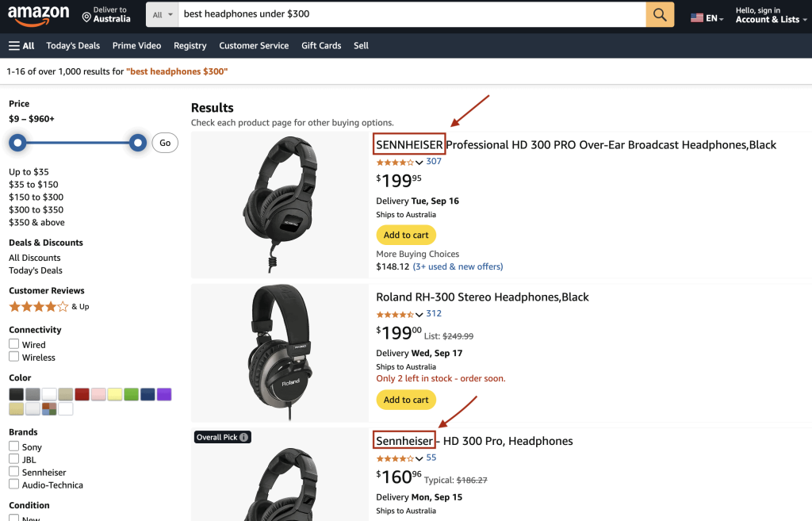812x521 pixels.
Task: Expand the Roland RH-300 star rating breakdown
Action: [x=420, y=314]
